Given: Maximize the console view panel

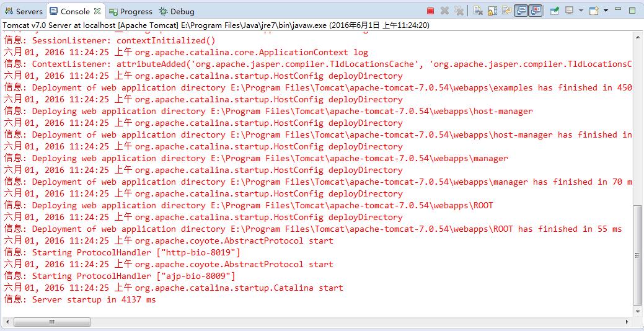Looking at the screenshot, I should tap(632, 11).
